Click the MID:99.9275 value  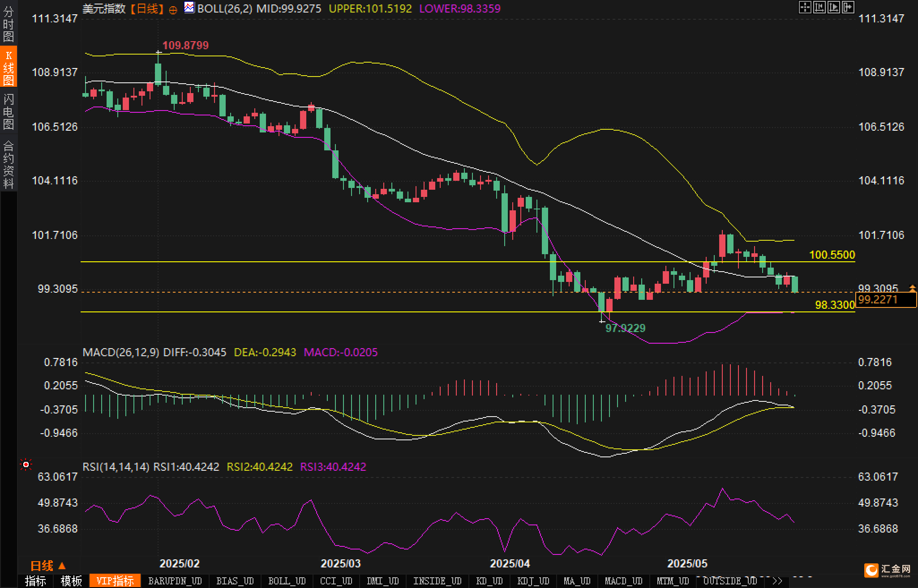point(289,9)
